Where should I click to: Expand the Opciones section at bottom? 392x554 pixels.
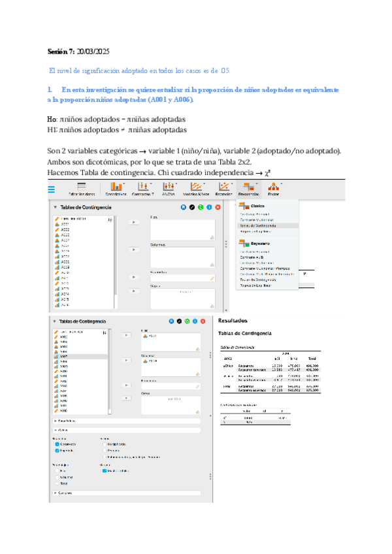tap(127, 493)
